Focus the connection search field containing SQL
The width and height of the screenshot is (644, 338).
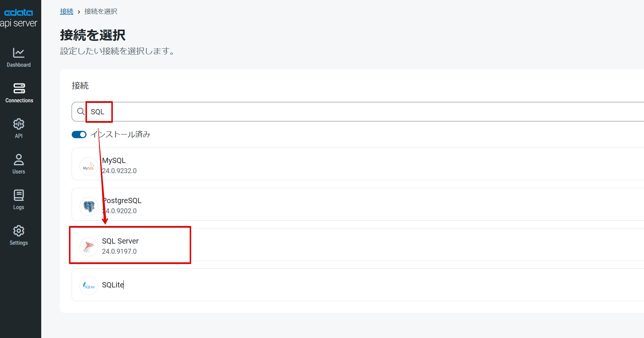[358, 112]
